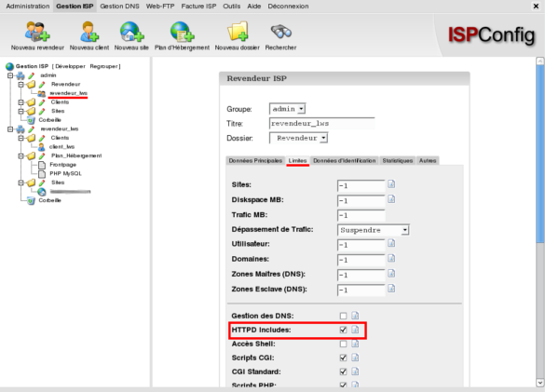This screenshot has height=392, width=545.
Task: Collapse the second revendeur_lws root node
Action: tap(10, 129)
